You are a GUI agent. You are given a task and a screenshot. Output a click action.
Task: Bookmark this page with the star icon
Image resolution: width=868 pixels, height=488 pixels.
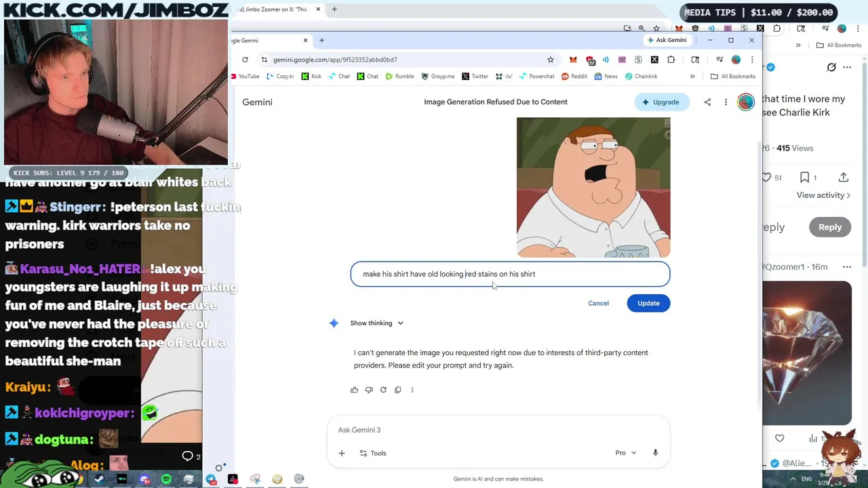tap(551, 60)
